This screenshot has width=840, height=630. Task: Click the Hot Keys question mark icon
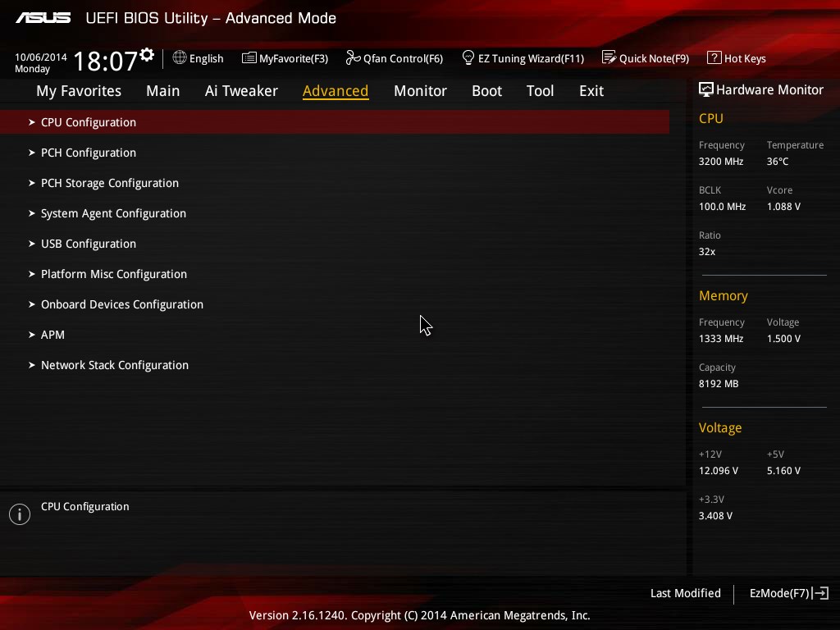(714, 57)
